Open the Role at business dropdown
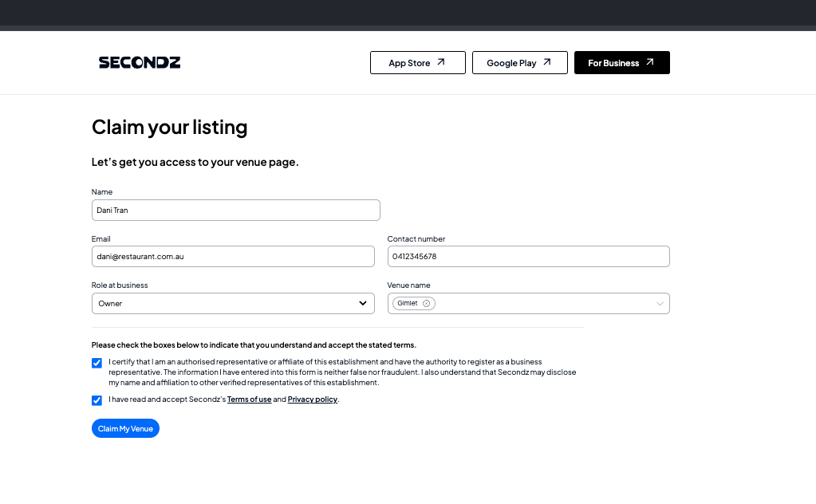 point(233,303)
